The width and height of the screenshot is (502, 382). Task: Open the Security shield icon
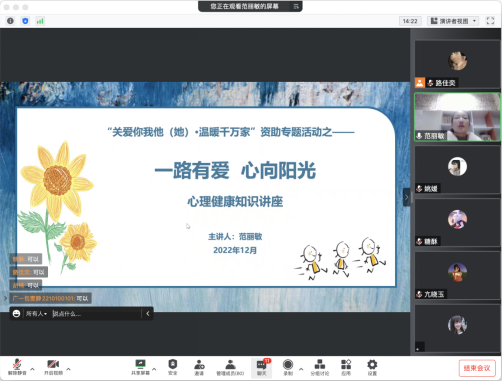[173, 367]
